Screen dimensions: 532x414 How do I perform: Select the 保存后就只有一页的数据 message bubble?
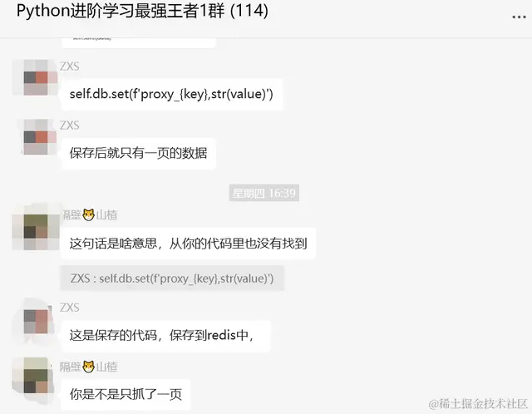[x=139, y=154]
